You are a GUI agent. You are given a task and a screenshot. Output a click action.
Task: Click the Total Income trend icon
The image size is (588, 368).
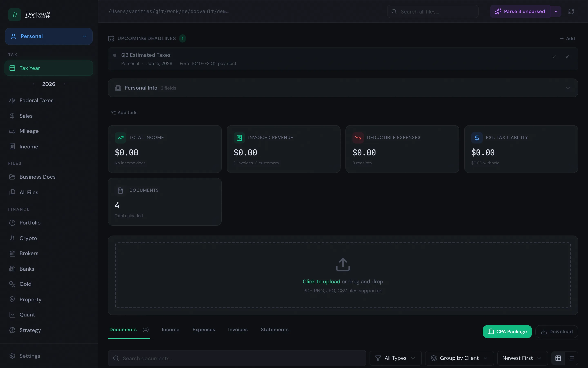click(120, 138)
